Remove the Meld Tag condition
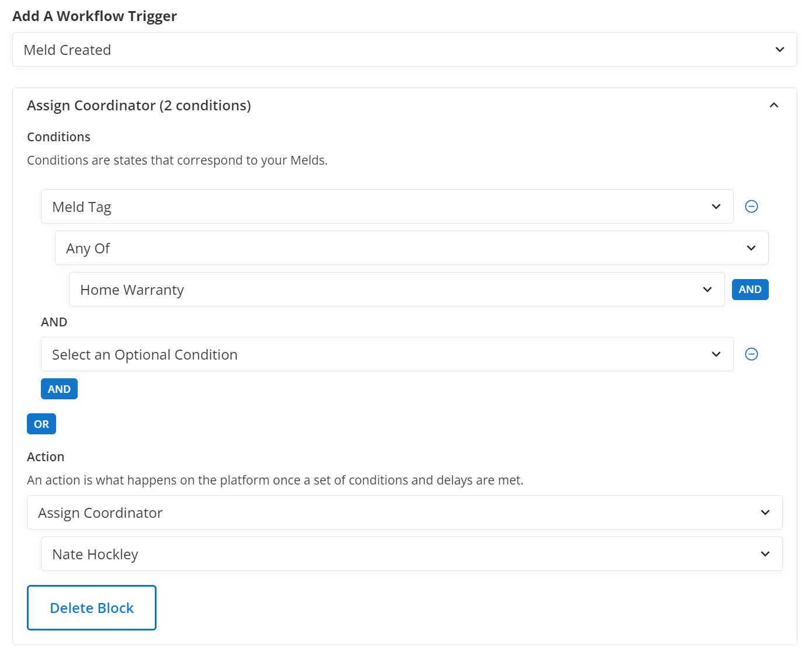Viewport: 812px width, 655px height. [x=751, y=207]
